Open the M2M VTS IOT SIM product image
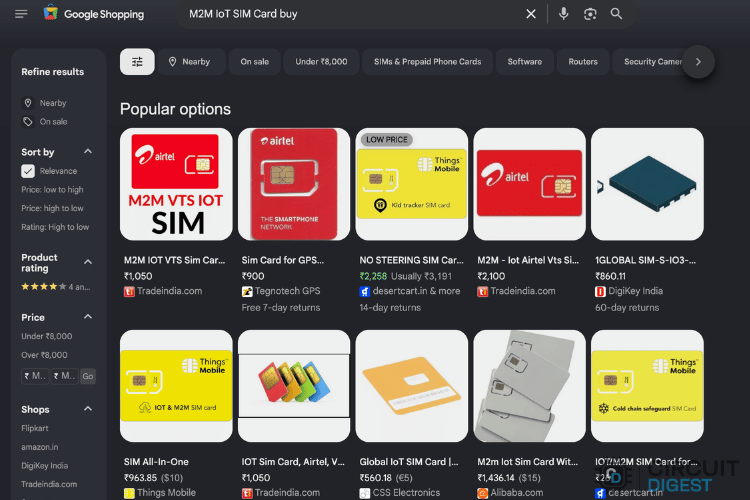This screenshot has height=500, width=750. tap(176, 184)
